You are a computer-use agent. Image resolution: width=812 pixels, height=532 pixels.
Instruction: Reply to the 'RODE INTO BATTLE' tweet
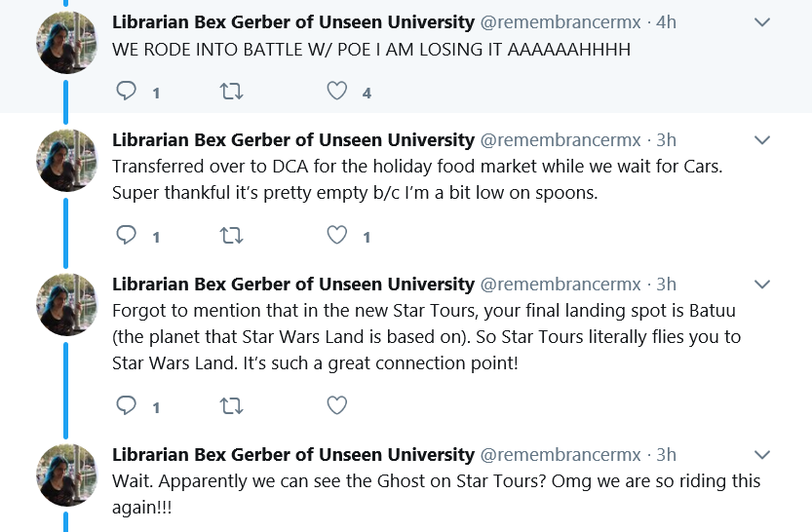pyautogui.click(x=126, y=91)
